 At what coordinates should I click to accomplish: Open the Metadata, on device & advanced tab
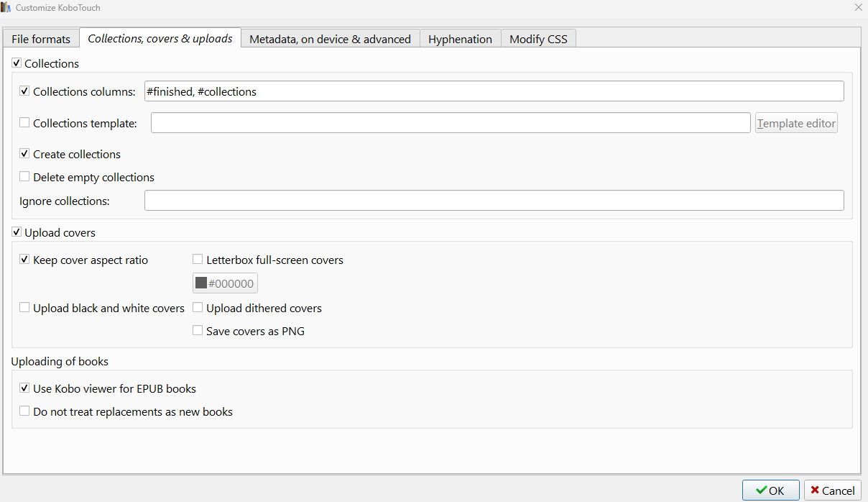pyautogui.click(x=330, y=39)
